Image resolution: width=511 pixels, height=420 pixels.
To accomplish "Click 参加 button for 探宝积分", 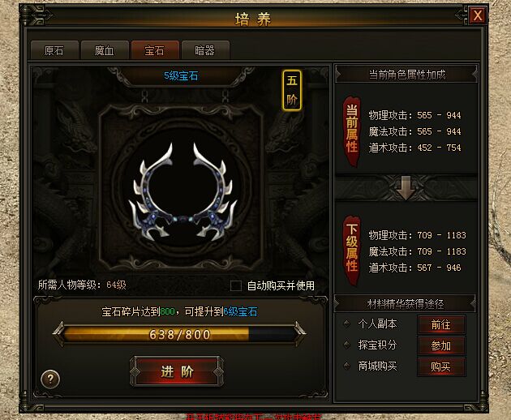I will tap(441, 345).
